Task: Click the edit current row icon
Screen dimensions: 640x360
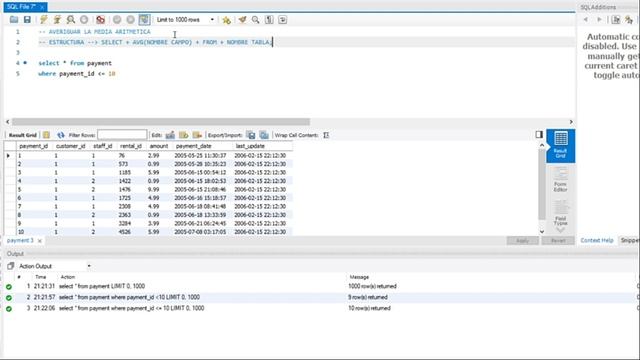Action: 170,135
